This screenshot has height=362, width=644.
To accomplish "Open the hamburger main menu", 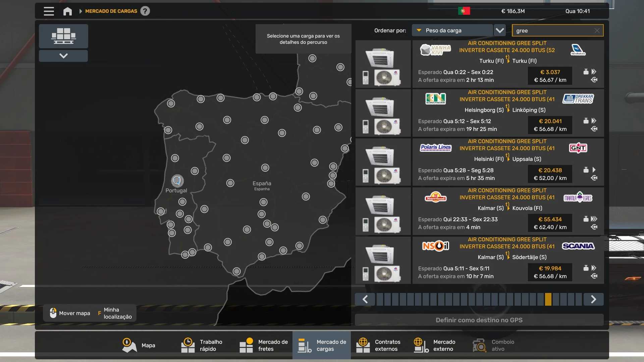I will point(49,11).
